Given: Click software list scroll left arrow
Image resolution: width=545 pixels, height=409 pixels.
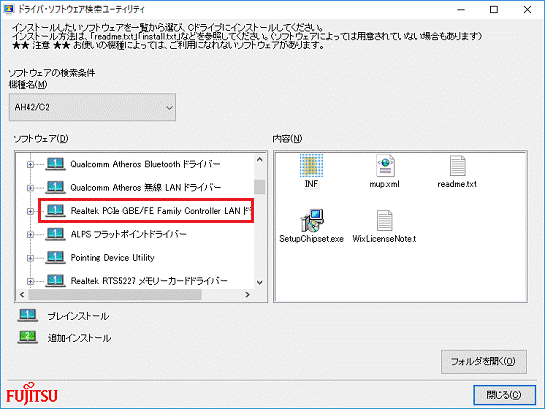Looking at the screenshot, I should (x=22, y=295).
